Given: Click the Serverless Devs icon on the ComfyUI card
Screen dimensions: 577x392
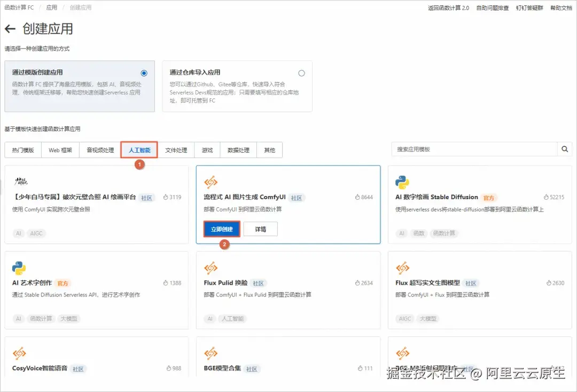Looking at the screenshot, I should [x=210, y=182].
